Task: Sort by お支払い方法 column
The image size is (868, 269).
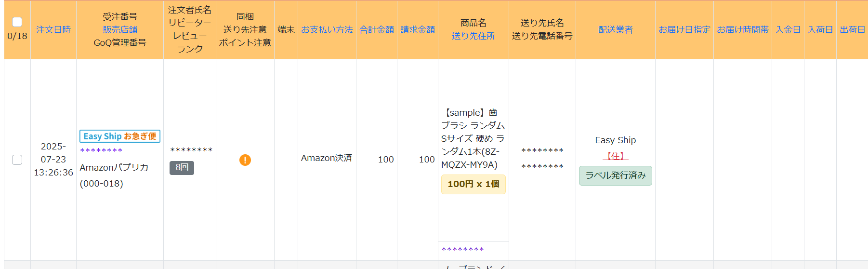Action: pos(327,30)
